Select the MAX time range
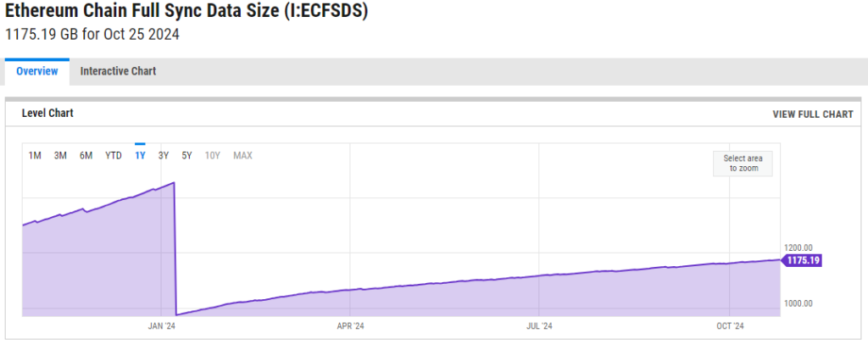Viewport: 868px width, 350px height. (242, 156)
